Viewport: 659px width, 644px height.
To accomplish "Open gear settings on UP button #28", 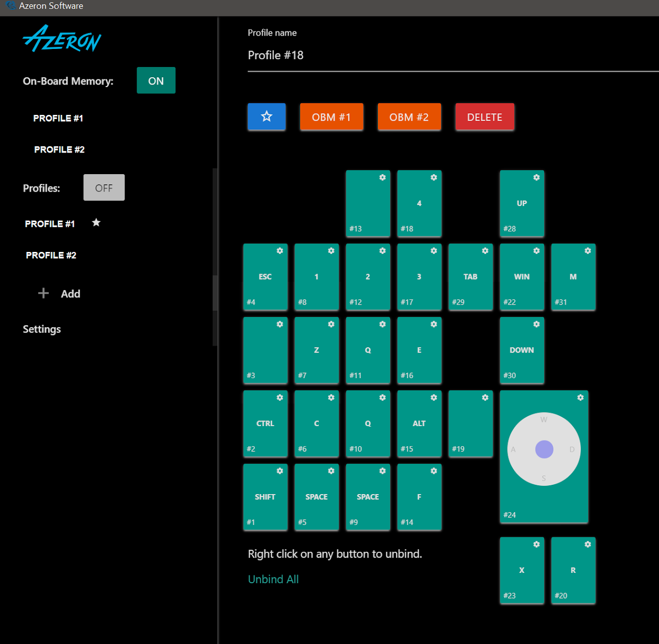I will [536, 177].
